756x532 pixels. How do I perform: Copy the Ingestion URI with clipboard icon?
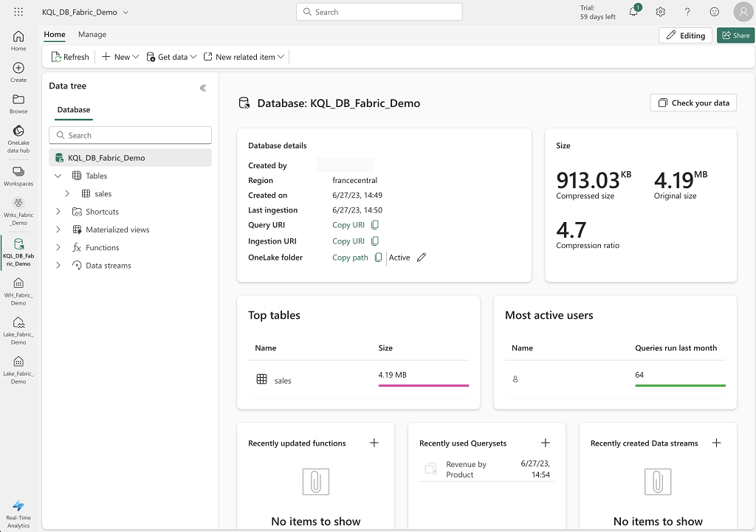tap(375, 241)
